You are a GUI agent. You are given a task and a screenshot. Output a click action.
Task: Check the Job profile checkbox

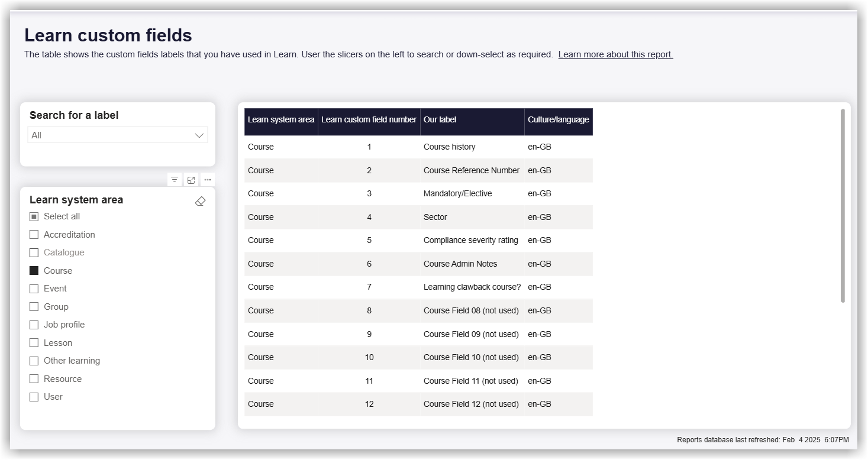point(34,325)
